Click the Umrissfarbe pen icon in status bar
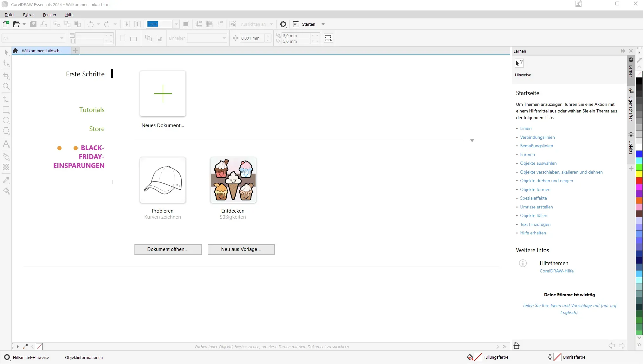 pos(550,357)
